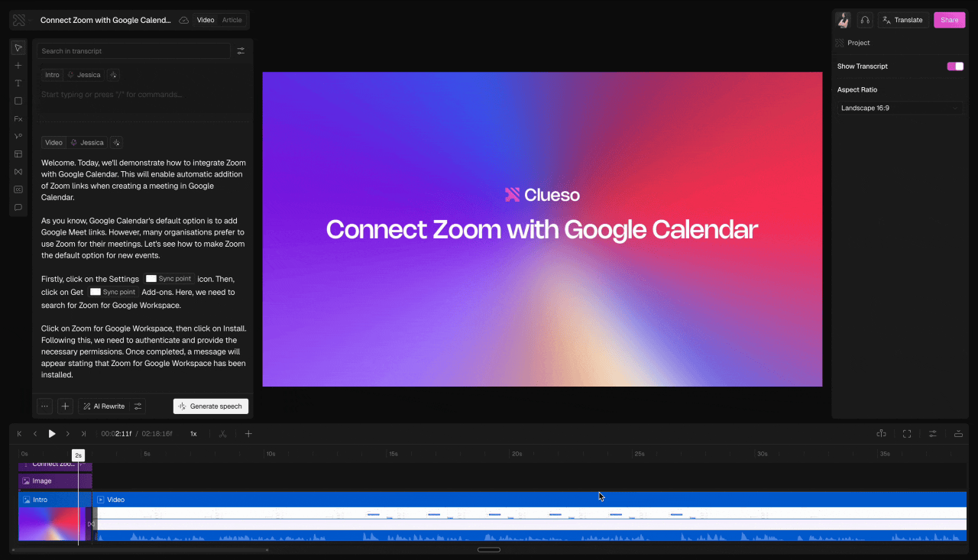Click the Sync point after 'click on Get'

[113, 292]
